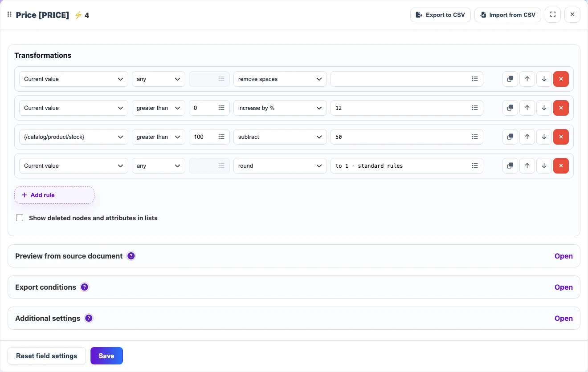Screen dimensions: 588x372
Task: Open the 'round' action dropdown
Action: (x=280, y=166)
